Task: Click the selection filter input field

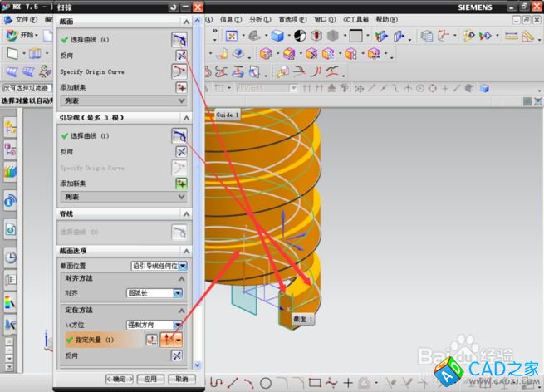Action: 25,87
